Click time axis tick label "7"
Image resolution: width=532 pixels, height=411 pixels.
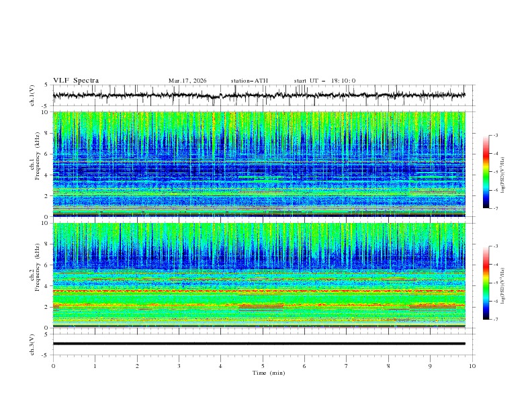click(347, 366)
